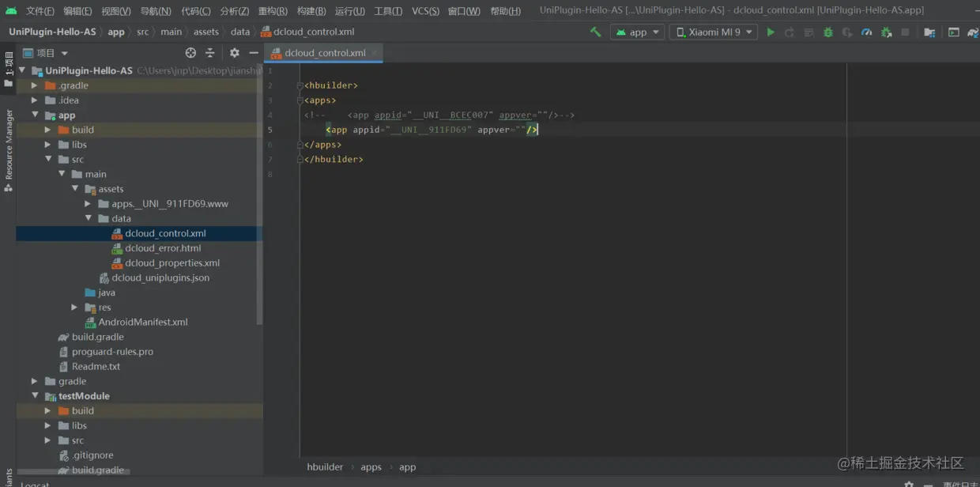980x487 pixels.
Task: Open the 重构(R) menu
Action: click(273, 11)
